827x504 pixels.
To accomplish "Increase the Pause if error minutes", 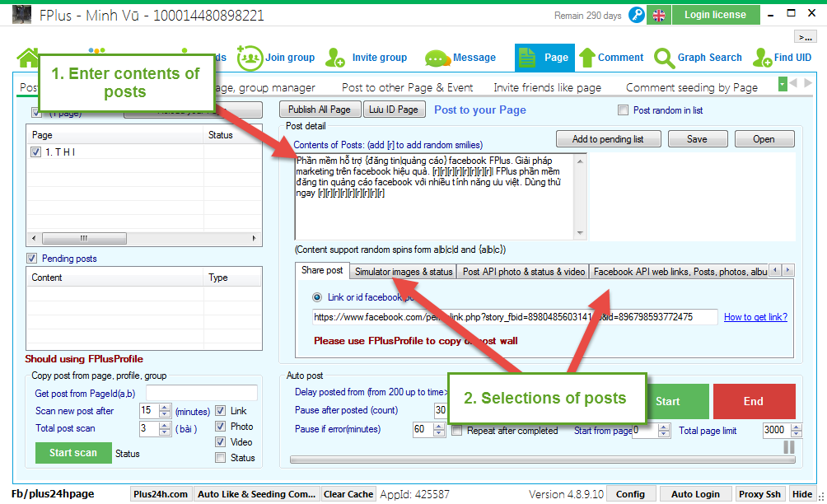I will pyautogui.click(x=439, y=427).
